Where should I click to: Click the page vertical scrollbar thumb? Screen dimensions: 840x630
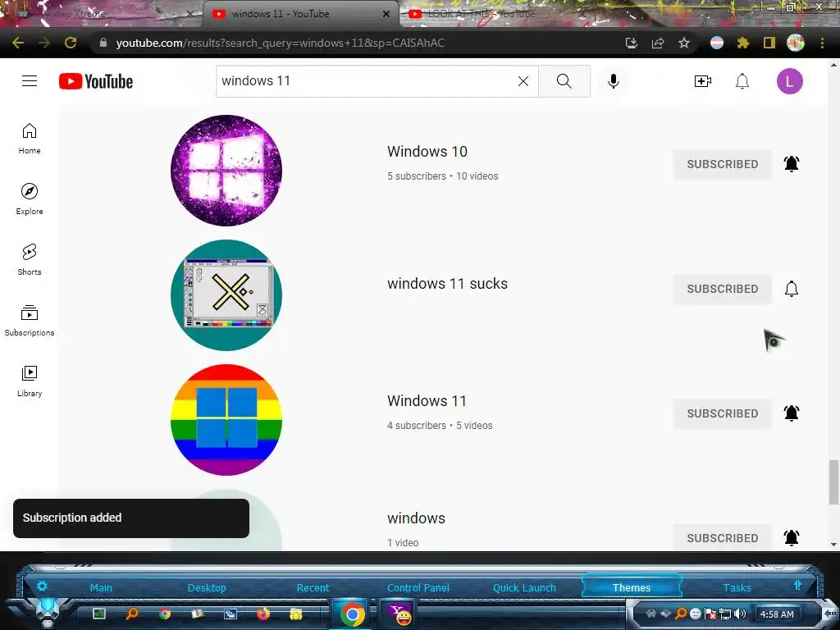tap(833, 482)
